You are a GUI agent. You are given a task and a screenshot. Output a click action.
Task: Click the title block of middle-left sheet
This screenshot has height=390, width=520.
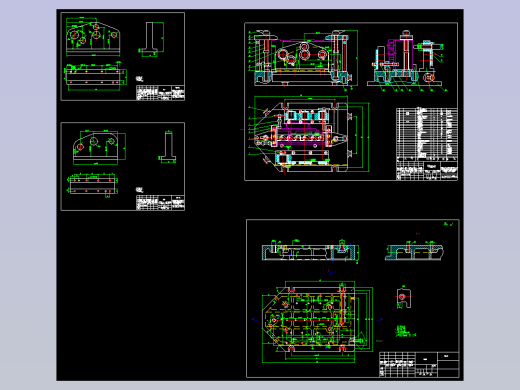tap(160, 203)
